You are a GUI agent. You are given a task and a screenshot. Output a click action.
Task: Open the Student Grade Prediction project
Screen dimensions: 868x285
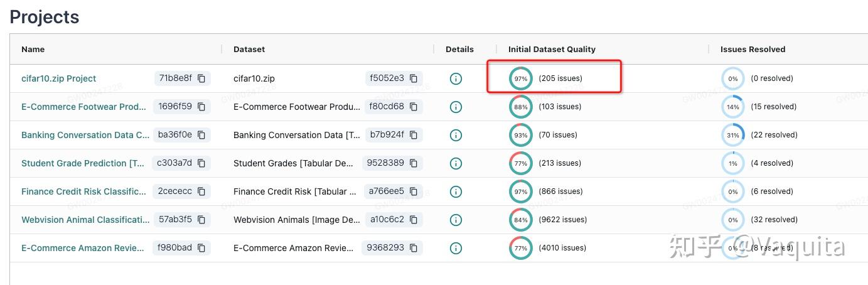(x=83, y=163)
